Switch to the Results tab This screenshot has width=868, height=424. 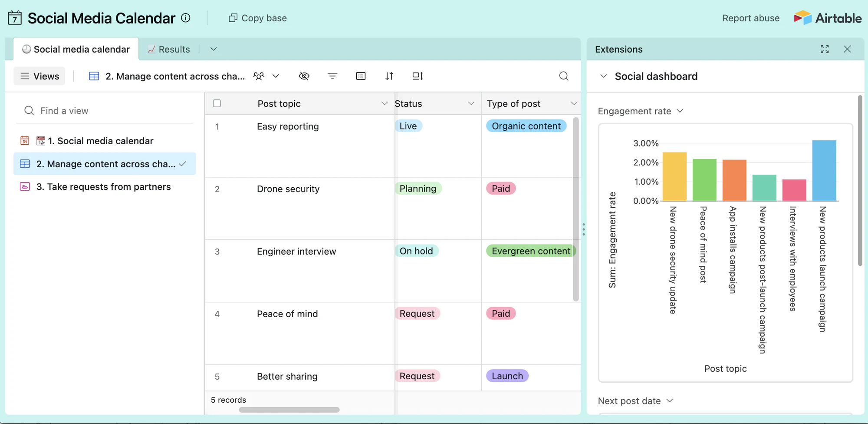169,49
